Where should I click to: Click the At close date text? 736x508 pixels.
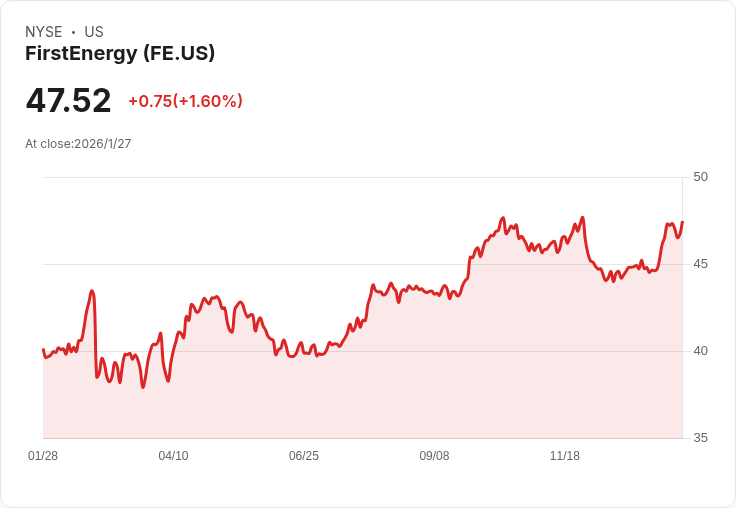(78, 144)
